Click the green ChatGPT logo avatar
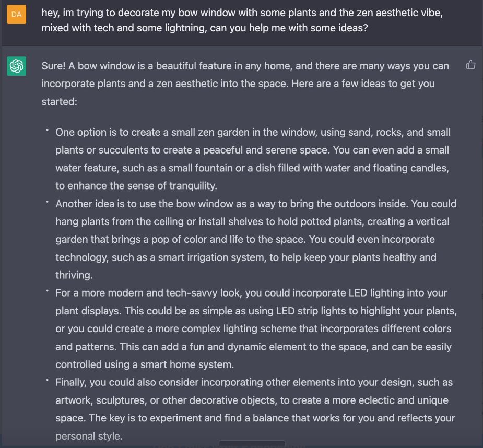 (x=16, y=66)
